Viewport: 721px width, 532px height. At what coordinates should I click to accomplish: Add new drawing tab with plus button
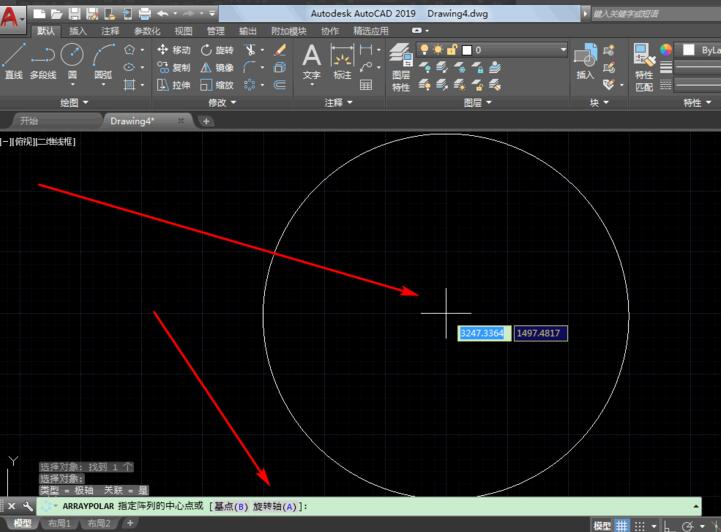coord(206,121)
